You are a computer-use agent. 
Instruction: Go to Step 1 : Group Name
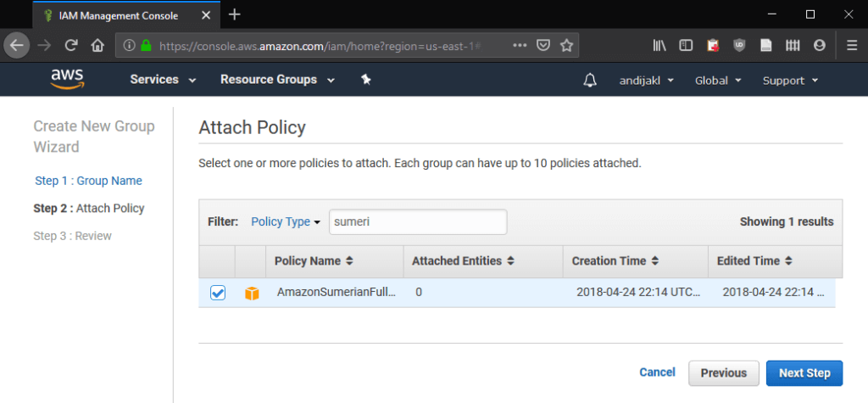click(88, 181)
